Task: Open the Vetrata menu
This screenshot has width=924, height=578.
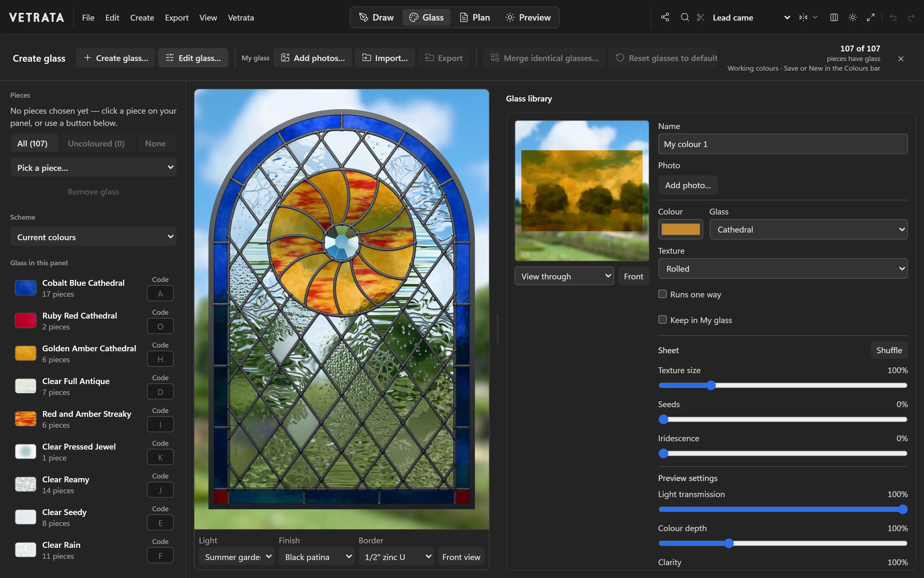Action: [241, 18]
